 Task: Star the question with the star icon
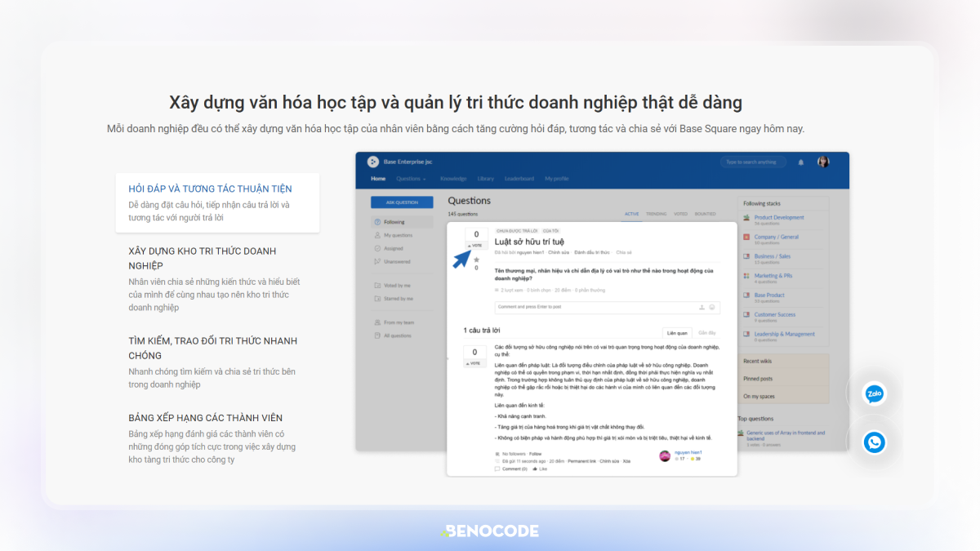point(476,260)
